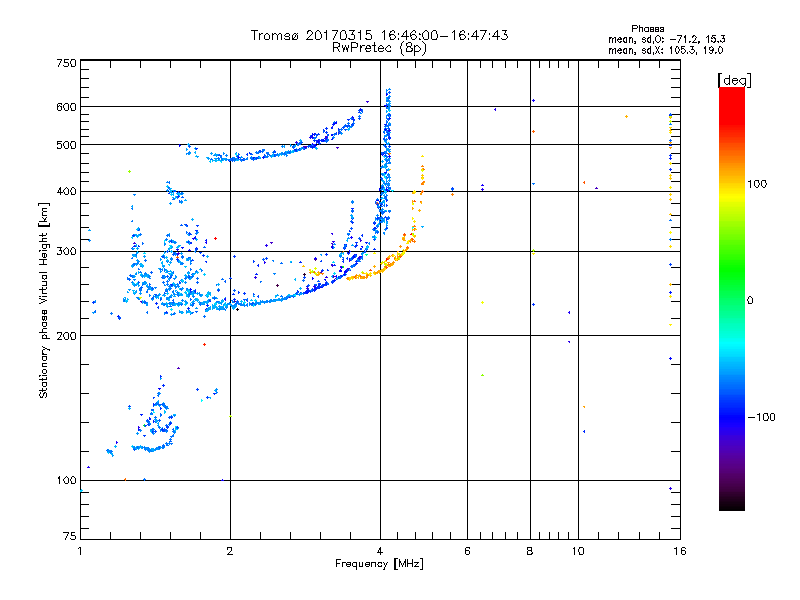This screenshot has height=600, width=800.
Task: Click the x-axis label '8'
Action: (530, 551)
